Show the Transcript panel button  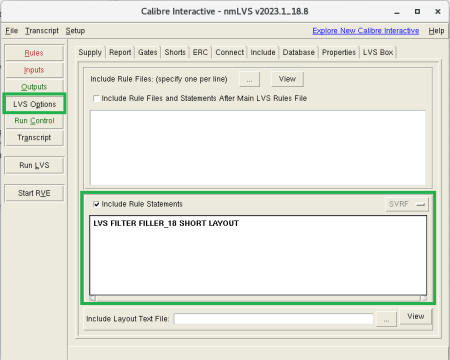pos(34,138)
